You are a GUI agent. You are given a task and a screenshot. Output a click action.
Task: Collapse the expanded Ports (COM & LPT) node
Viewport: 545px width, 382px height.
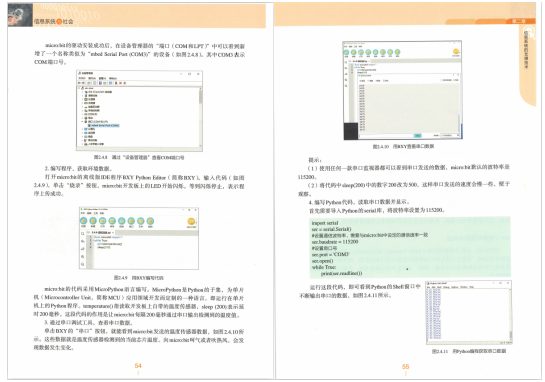(x=83, y=122)
